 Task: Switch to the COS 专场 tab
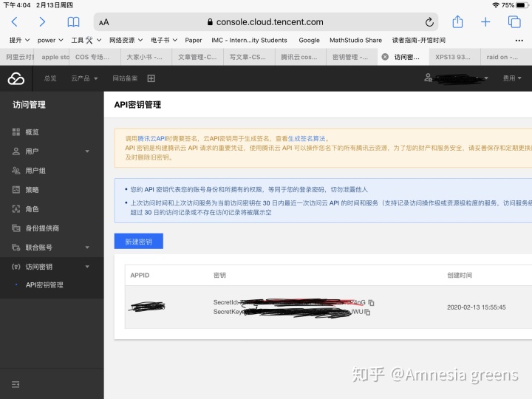point(95,57)
